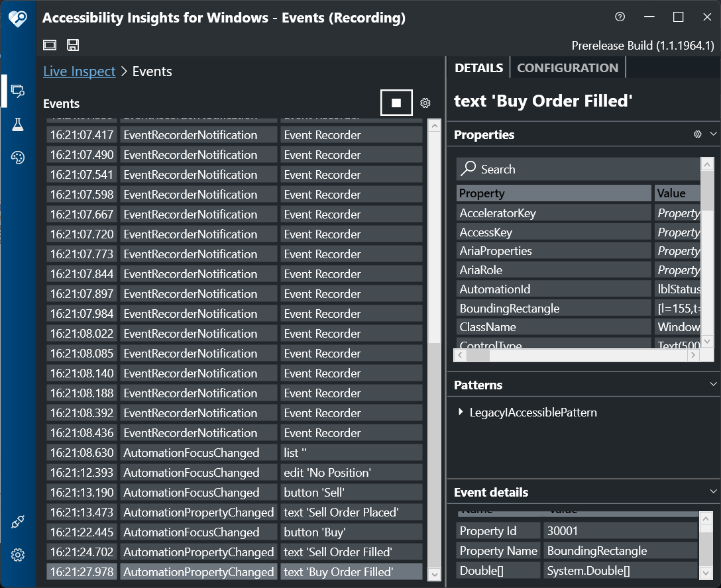Open Properties settings via the panel gear icon
Viewport: 721px width, 588px height.
tap(697, 134)
